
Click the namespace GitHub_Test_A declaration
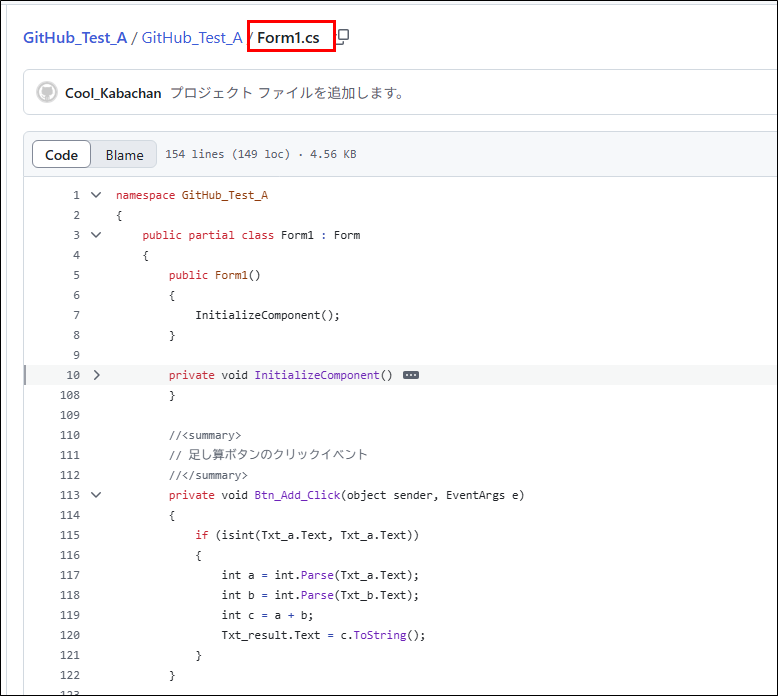click(192, 195)
